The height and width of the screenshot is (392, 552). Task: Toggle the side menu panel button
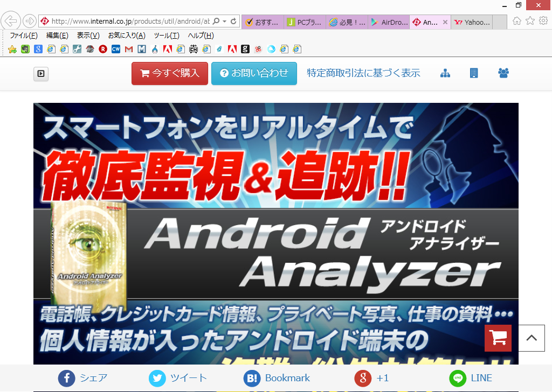tap(42, 74)
